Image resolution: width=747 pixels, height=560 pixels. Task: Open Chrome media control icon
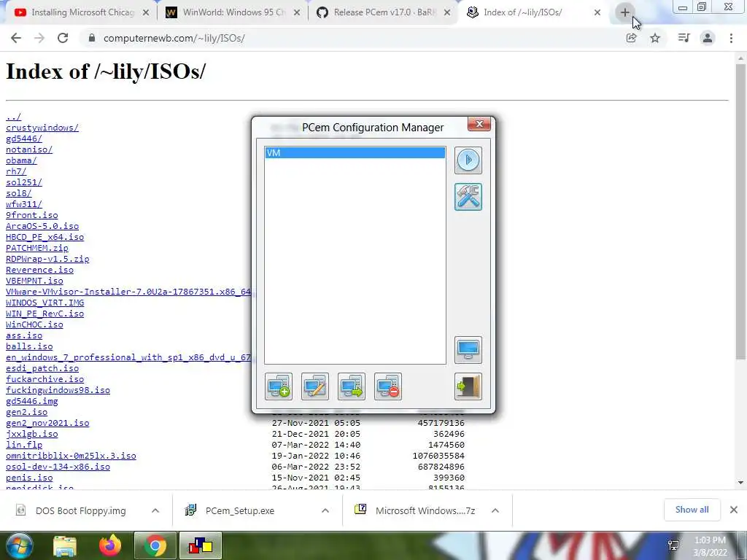684,38
